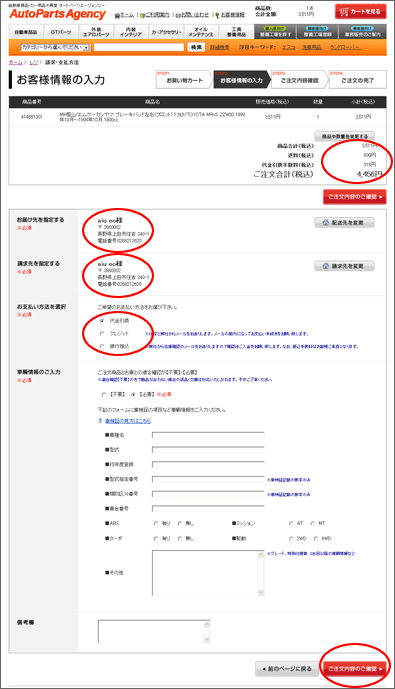Focus the その他 textarea

tap(208, 573)
